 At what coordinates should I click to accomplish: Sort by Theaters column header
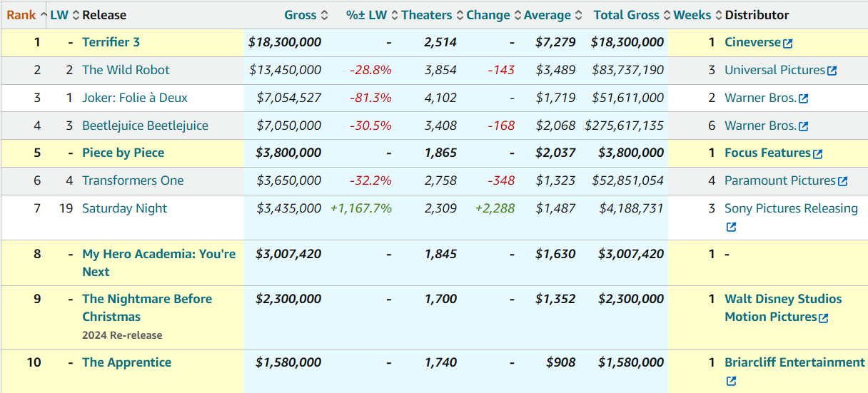tap(427, 15)
